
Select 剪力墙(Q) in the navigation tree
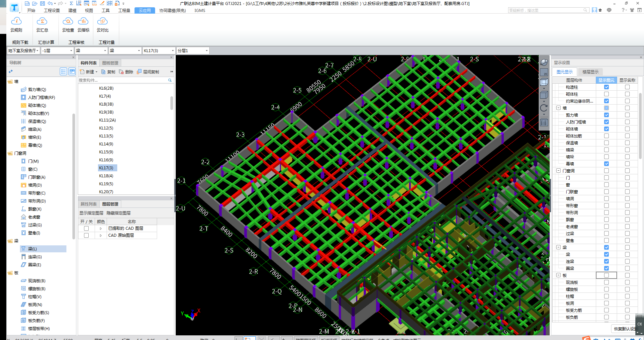pyautogui.click(x=37, y=89)
